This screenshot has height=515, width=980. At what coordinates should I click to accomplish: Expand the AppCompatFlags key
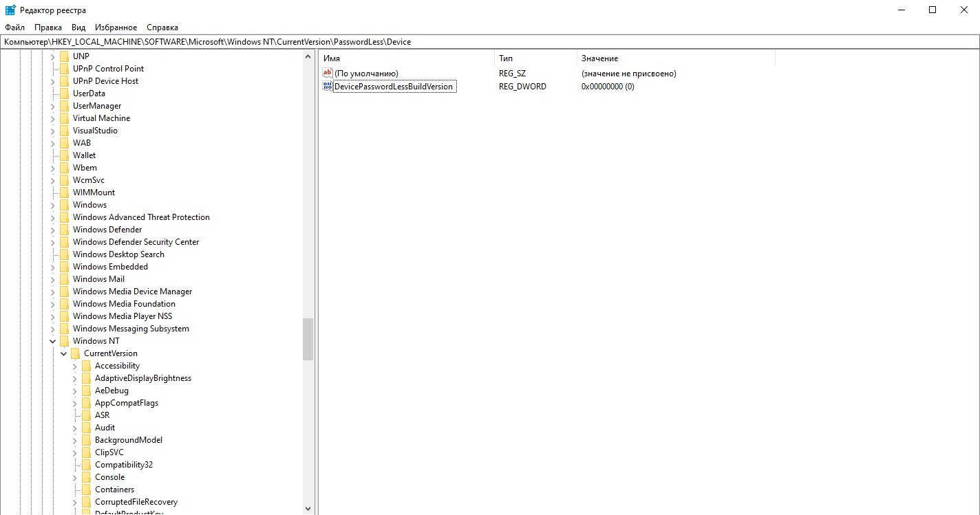click(x=75, y=403)
